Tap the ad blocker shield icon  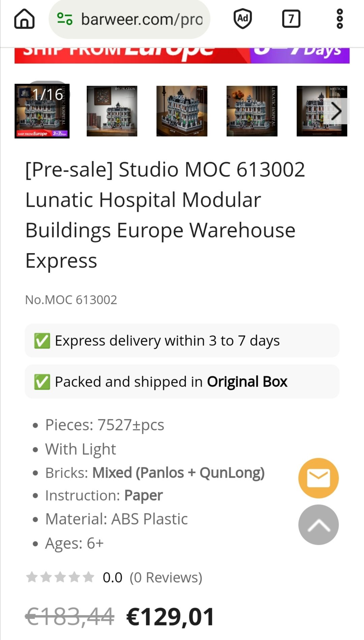click(243, 19)
